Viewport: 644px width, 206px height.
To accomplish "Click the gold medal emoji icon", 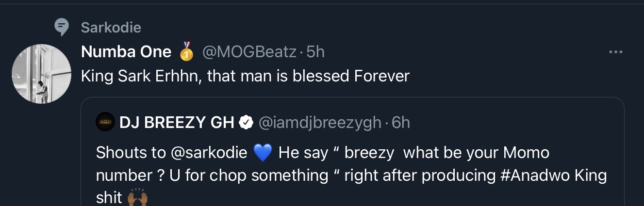I will tap(186, 52).
